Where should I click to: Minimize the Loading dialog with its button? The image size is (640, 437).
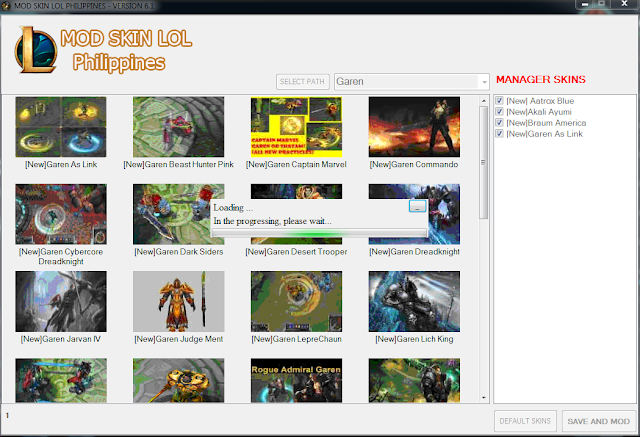417,206
